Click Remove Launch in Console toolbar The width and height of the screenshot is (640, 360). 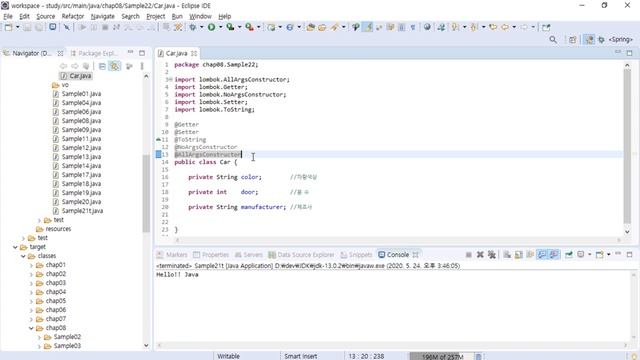pyautogui.click(x=480, y=255)
